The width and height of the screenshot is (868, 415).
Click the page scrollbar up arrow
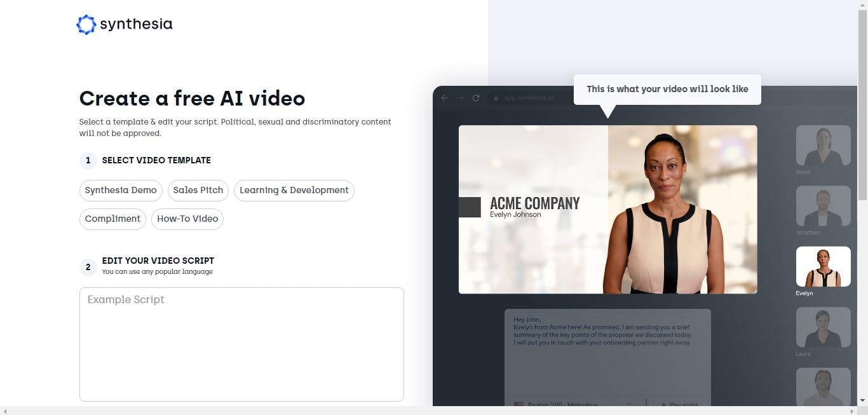click(x=862, y=5)
